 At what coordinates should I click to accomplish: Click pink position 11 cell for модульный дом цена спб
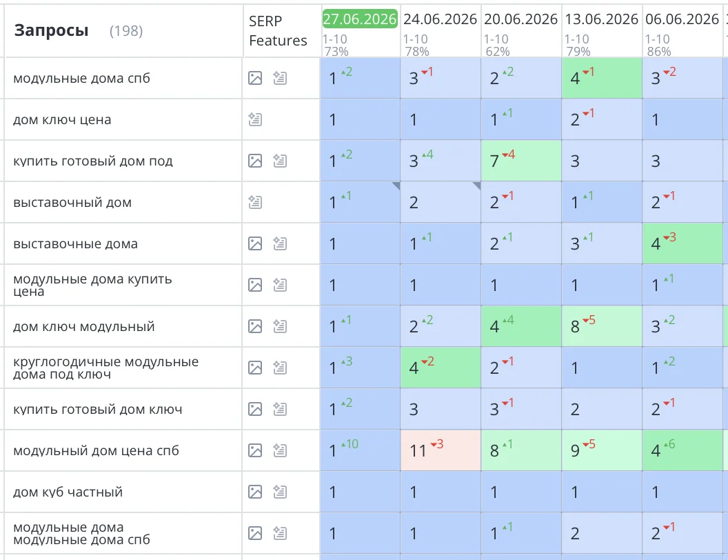441,450
